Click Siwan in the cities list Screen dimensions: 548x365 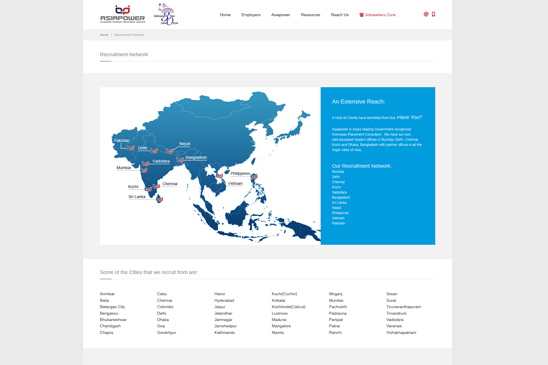392,294
